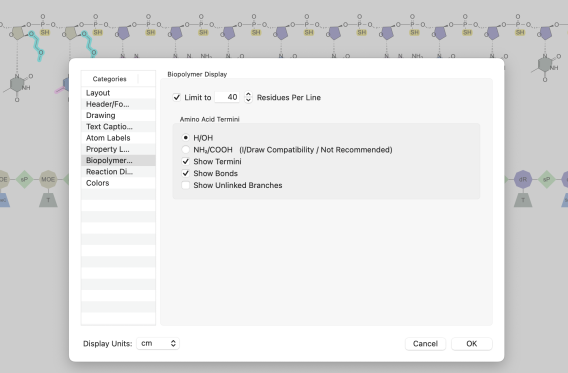This screenshot has width=568, height=373.
Task: Disable the Show Bonds checkbox
Action: click(185, 173)
